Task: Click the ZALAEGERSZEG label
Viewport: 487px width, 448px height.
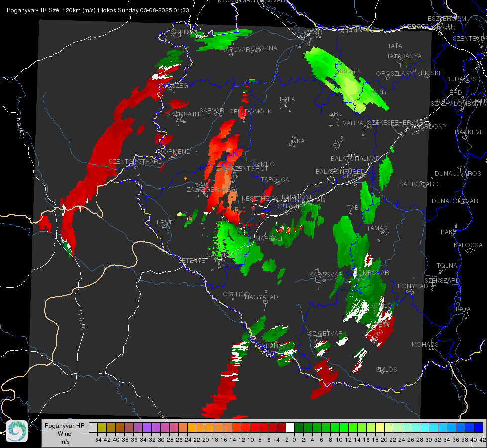Action: point(211,190)
